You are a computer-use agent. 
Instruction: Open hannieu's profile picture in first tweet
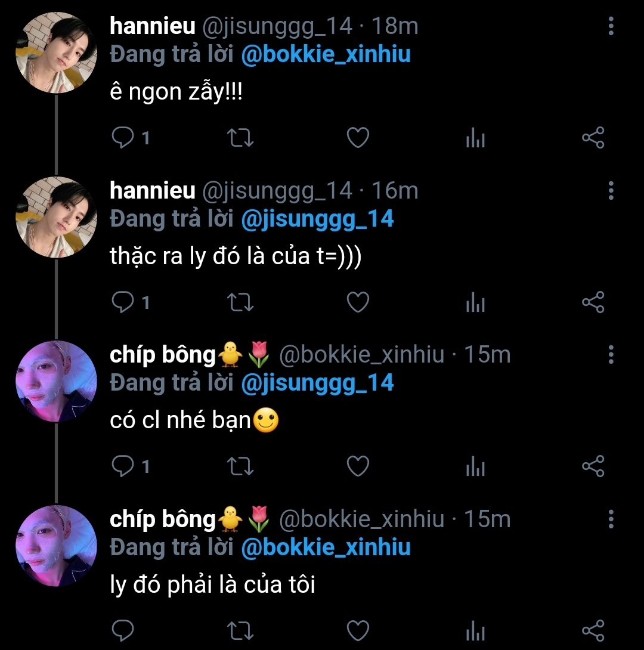[x=55, y=52]
